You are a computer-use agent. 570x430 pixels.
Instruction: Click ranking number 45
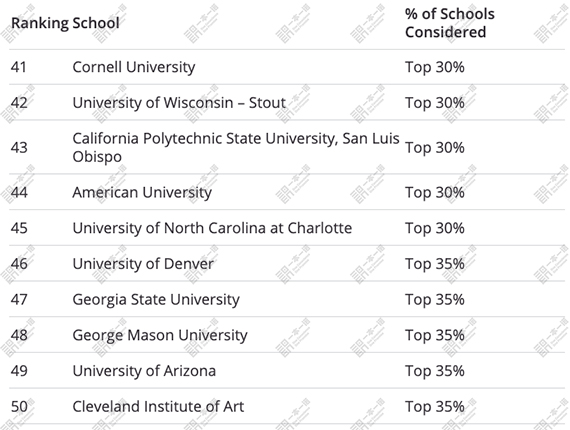19,228
